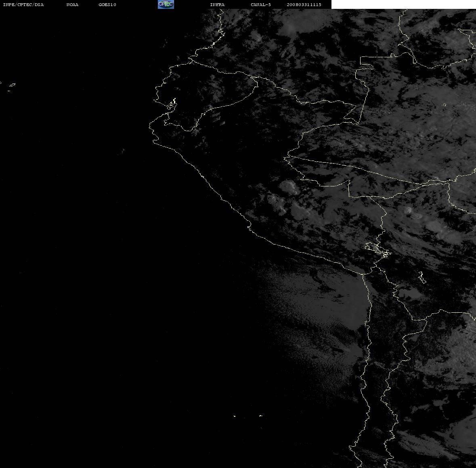
Task: Click the CPTEC logo in the header
Action: point(166,4)
